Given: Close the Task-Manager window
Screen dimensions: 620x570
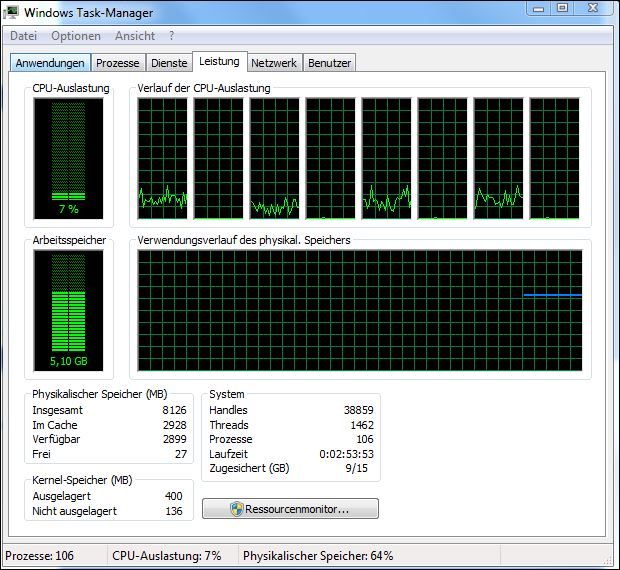Looking at the screenshot, I should pos(593,8).
